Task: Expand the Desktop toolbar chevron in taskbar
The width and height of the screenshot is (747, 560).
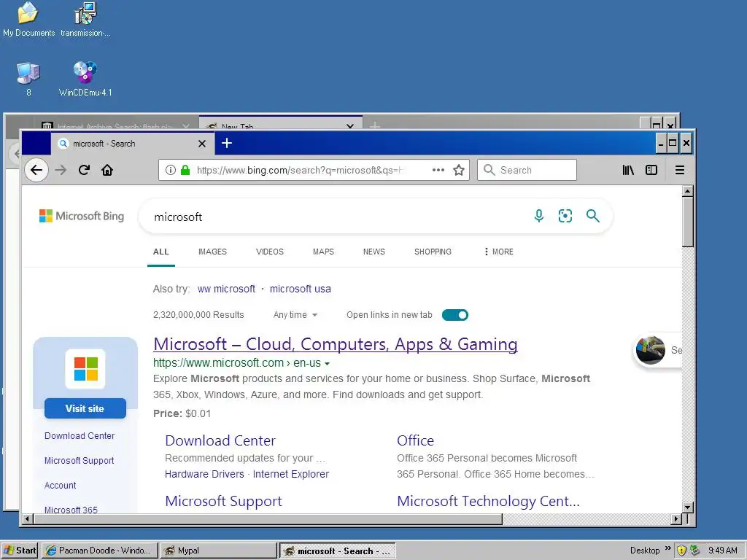Action: click(668, 548)
